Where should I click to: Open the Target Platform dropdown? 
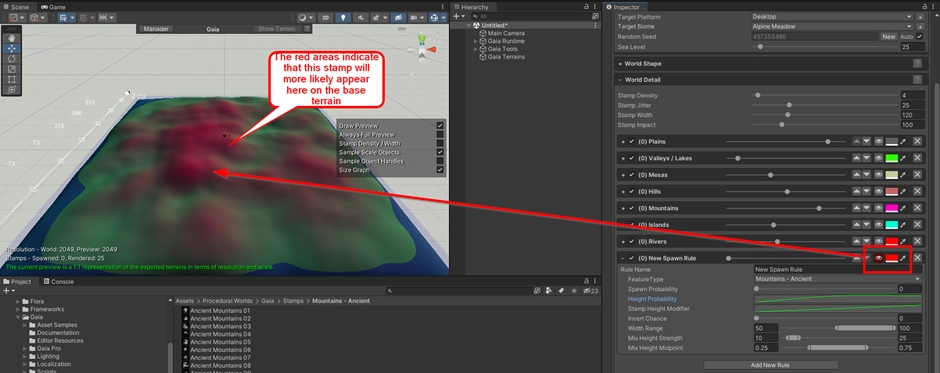[x=832, y=17]
